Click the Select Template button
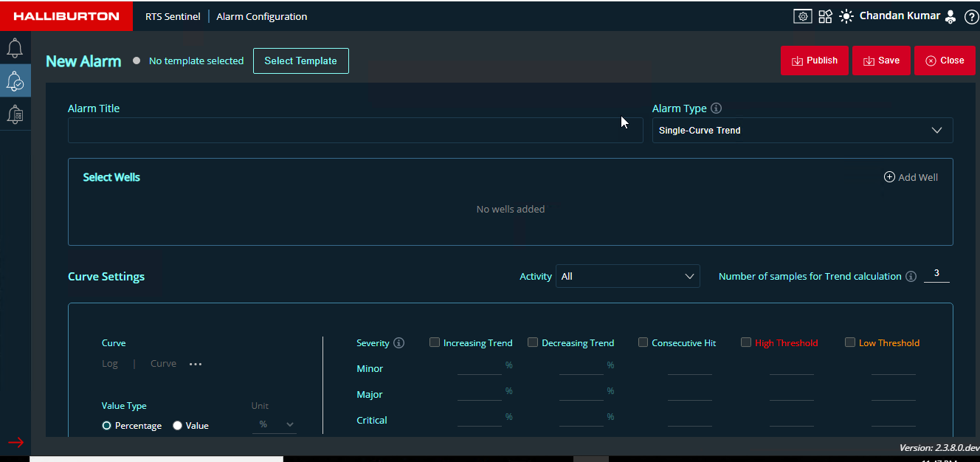The image size is (980, 462). coord(300,61)
